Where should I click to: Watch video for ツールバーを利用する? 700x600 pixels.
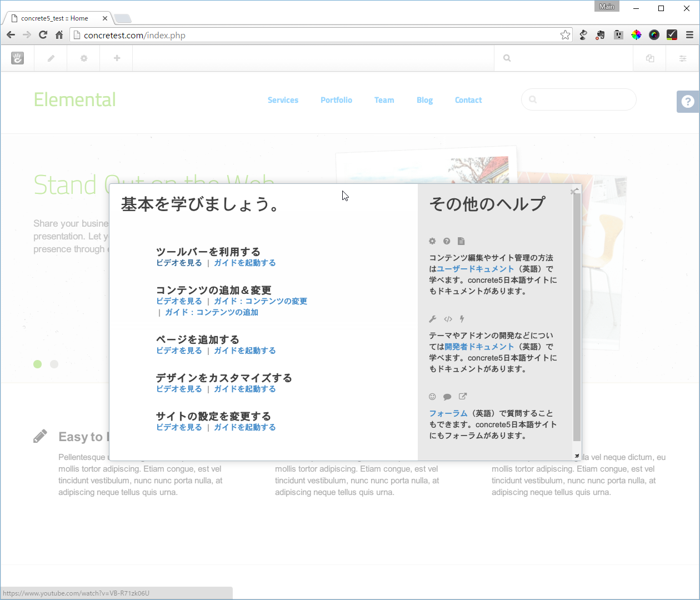click(179, 263)
